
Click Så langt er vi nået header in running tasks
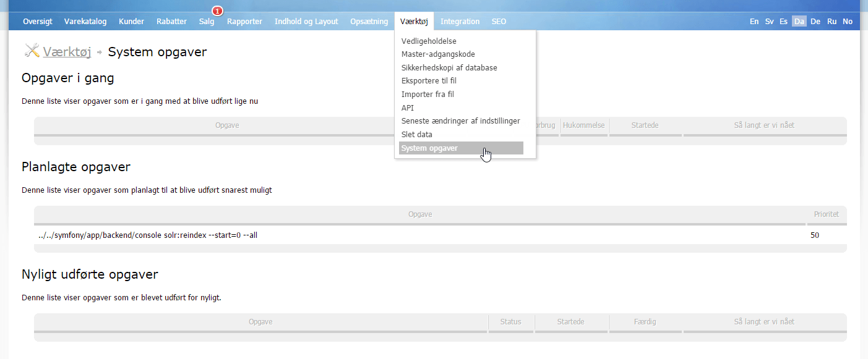(765, 125)
